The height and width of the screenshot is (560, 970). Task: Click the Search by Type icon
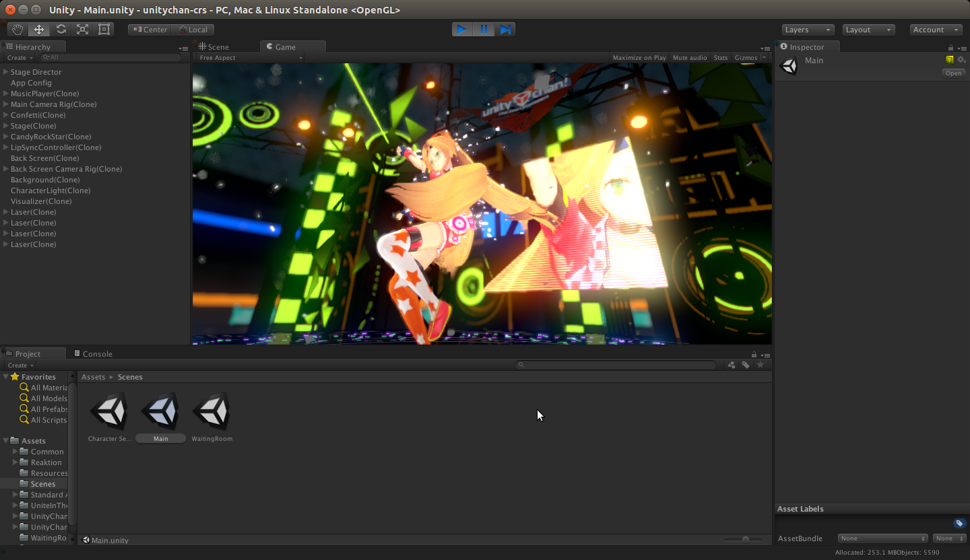(732, 365)
